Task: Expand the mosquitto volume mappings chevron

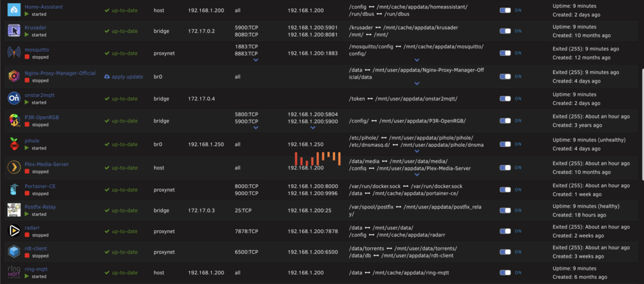Action: pos(417,60)
